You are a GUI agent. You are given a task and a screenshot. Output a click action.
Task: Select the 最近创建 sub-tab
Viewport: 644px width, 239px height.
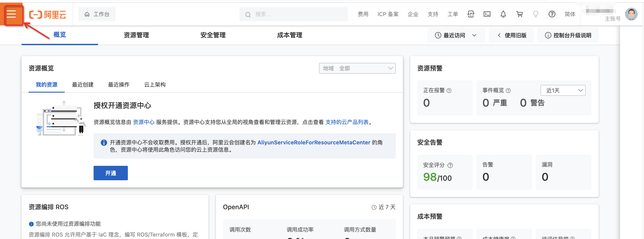point(83,85)
